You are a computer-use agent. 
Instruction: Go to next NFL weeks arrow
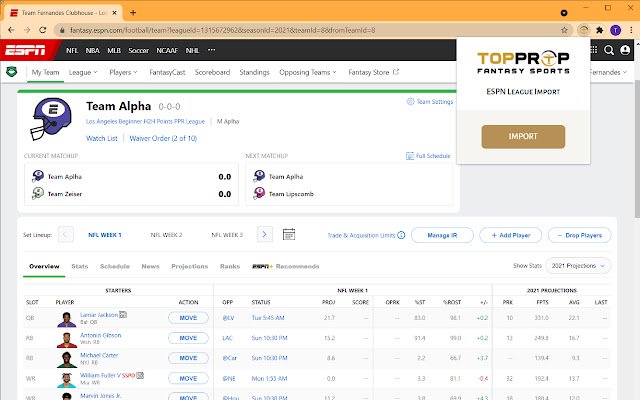coord(264,234)
